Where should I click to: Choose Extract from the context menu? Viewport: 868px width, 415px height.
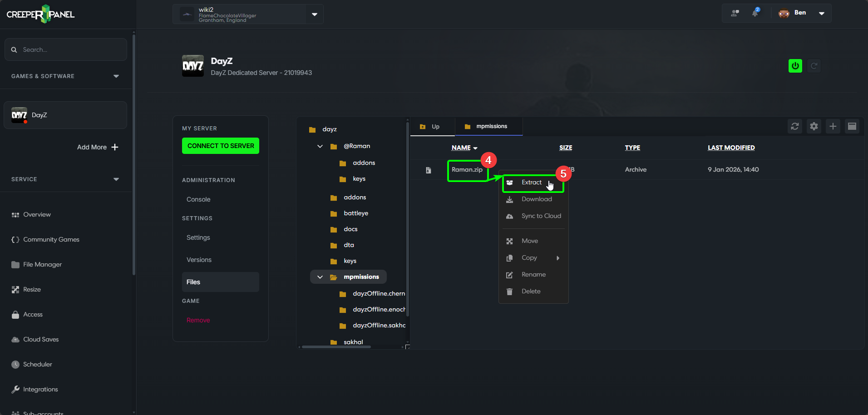pyautogui.click(x=531, y=183)
